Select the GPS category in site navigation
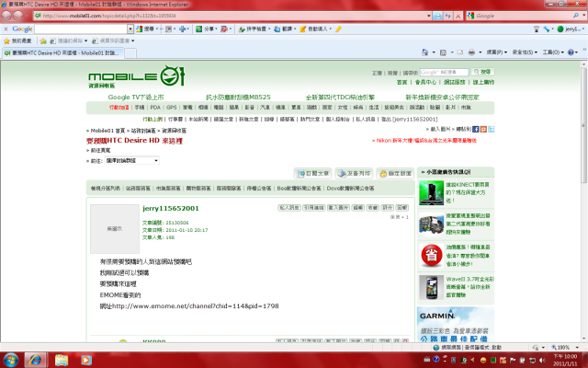 point(172,108)
